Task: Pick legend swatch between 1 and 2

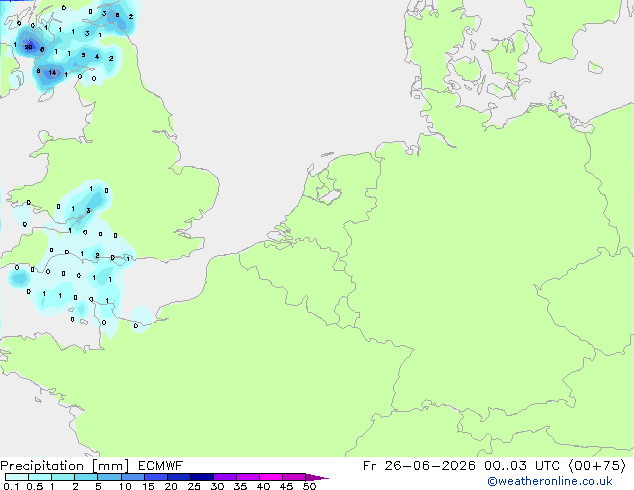Action: (63, 477)
